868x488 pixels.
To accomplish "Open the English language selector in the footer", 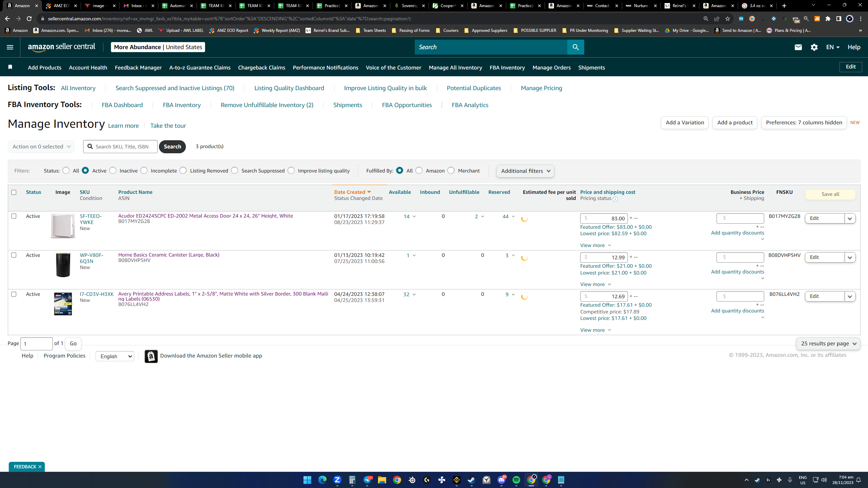I will pyautogui.click(x=115, y=356).
